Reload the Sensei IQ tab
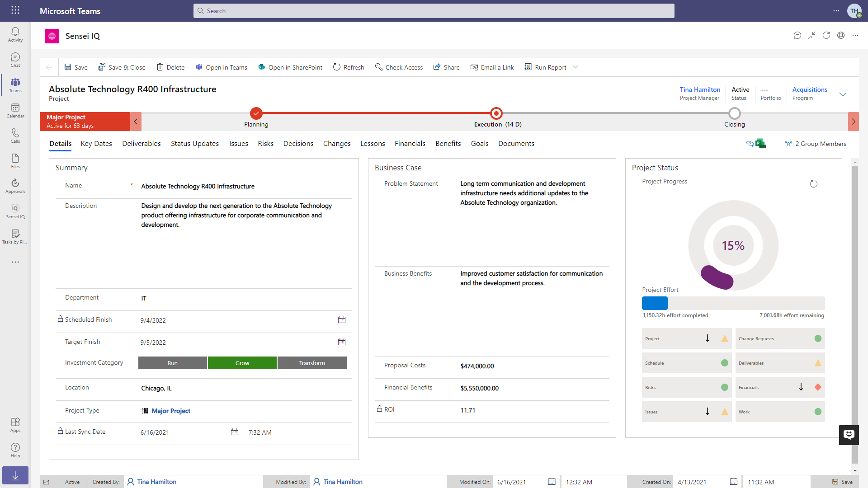This screenshot has height=488, width=868. pos(826,36)
